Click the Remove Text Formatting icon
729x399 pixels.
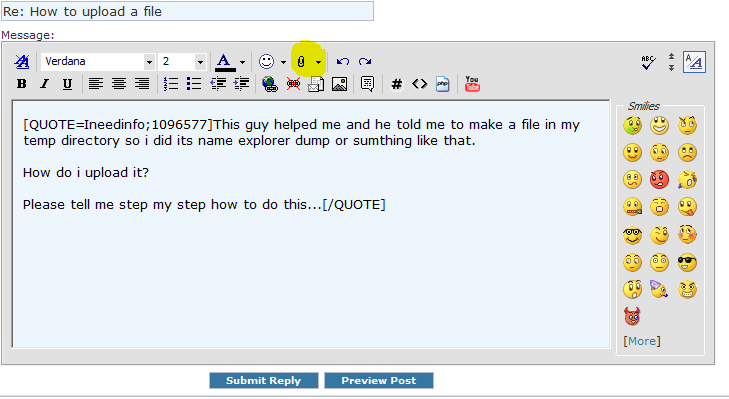(x=21, y=61)
